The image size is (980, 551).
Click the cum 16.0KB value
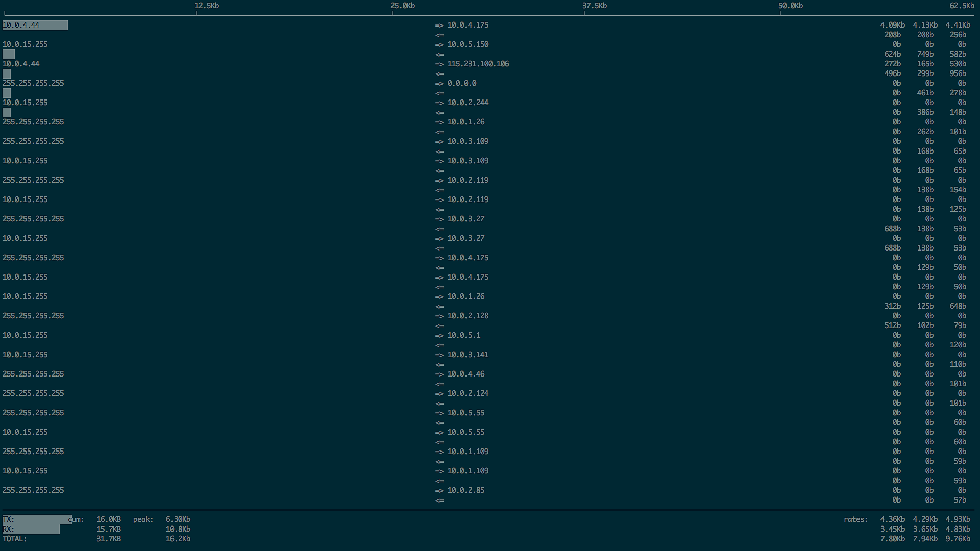pyautogui.click(x=108, y=519)
